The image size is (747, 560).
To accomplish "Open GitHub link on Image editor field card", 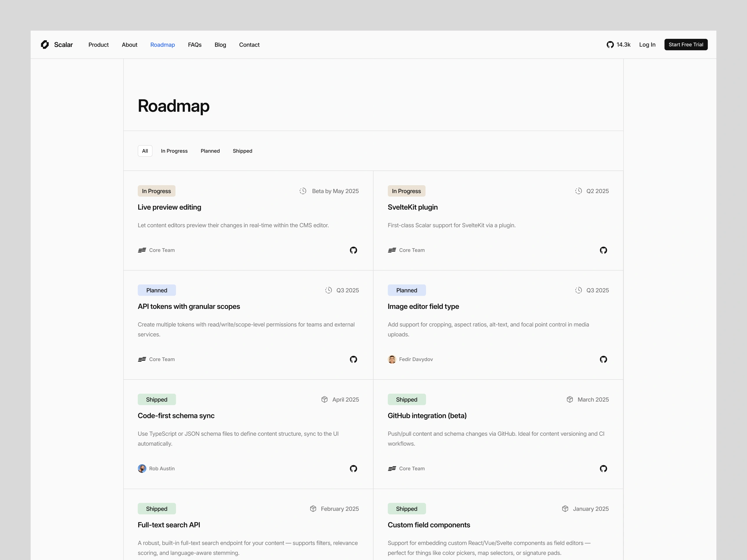I will click(x=603, y=359).
